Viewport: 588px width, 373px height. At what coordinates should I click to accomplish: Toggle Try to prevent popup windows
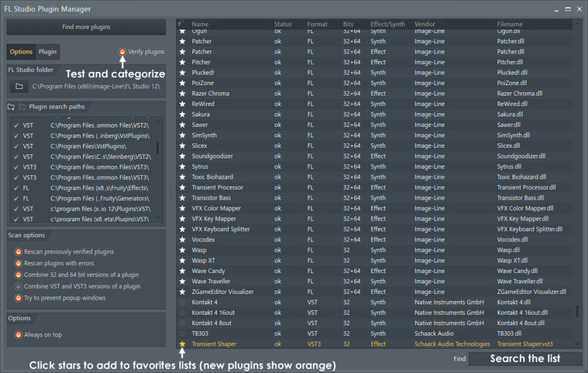click(18, 298)
